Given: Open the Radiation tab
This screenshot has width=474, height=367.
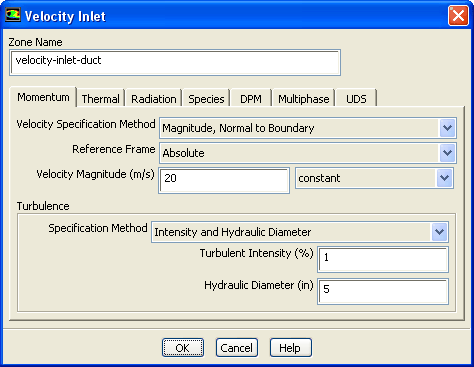Looking at the screenshot, I should pyautogui.click(x=154, y=99).
